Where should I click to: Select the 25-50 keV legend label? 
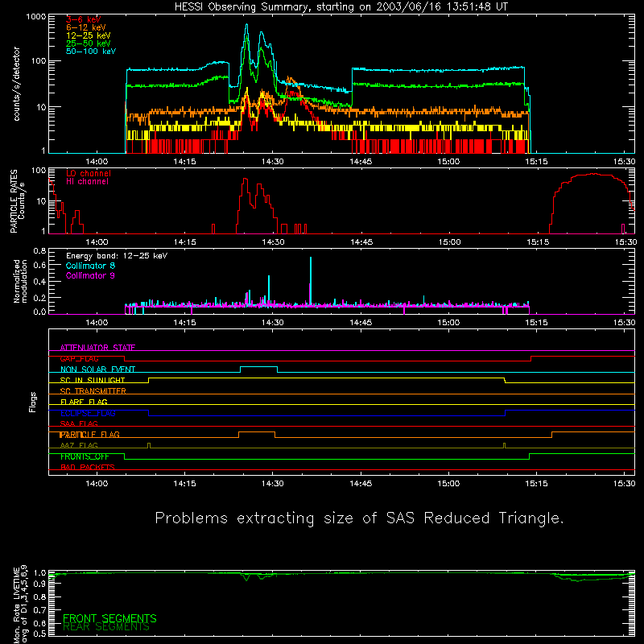(89, 43)
